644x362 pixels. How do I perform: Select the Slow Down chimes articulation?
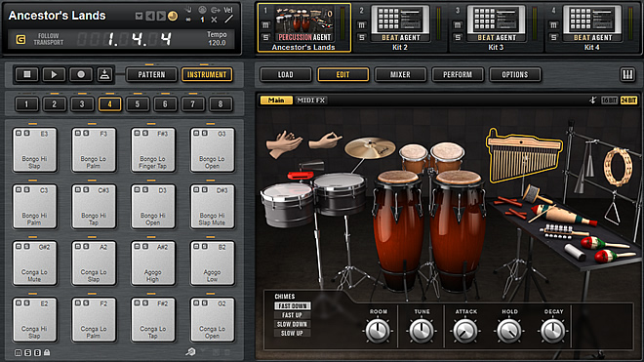tap(293, 324)
